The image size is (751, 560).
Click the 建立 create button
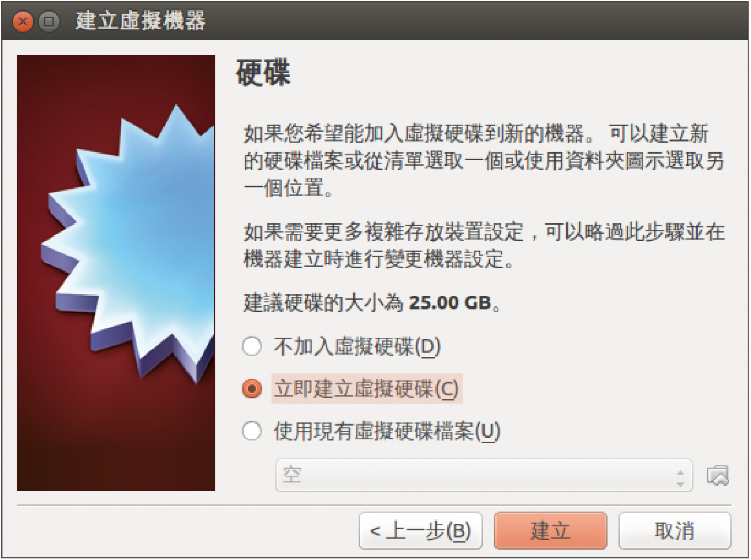click(x=550, y=531)
